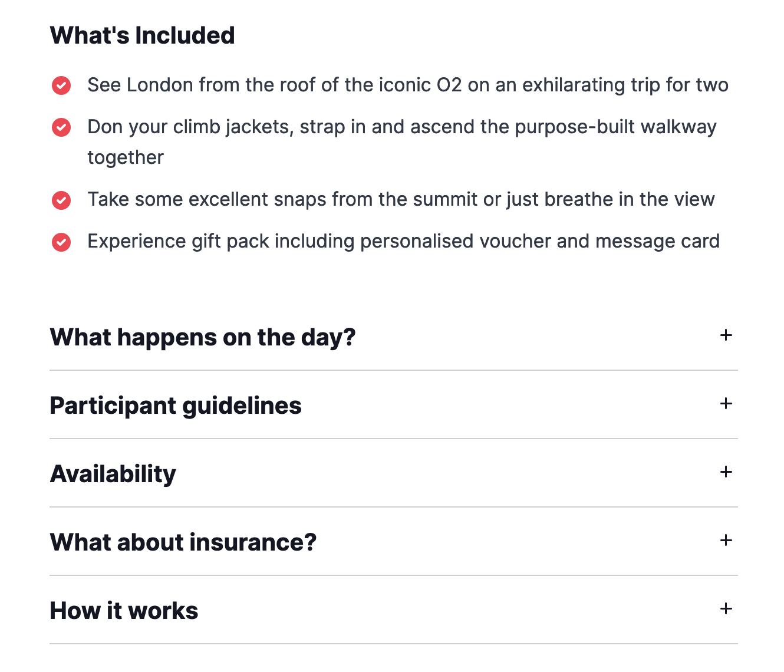Click the exhilarating trip for two bullet text
784x672 pixels.
pyautogui.click(x=408, y=85)
